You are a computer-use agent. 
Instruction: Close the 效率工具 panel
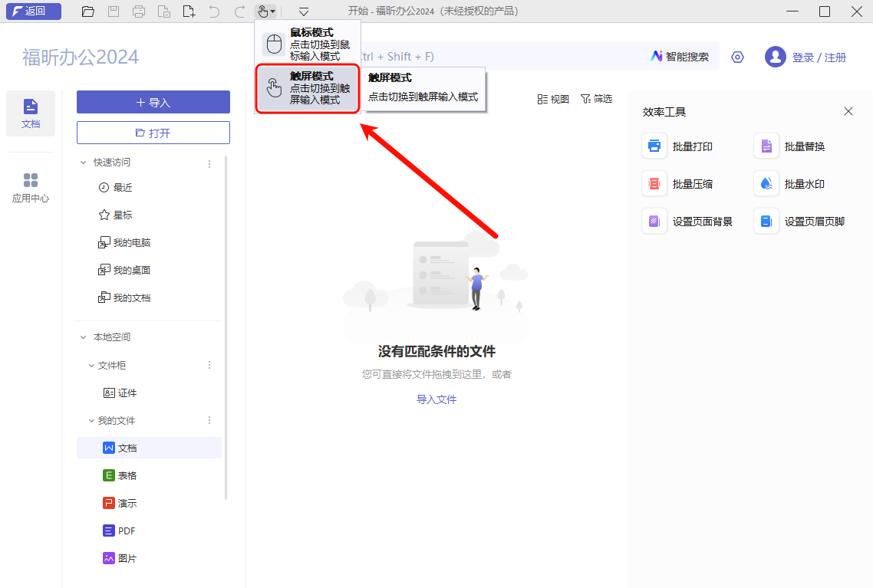tap(848, 111)
